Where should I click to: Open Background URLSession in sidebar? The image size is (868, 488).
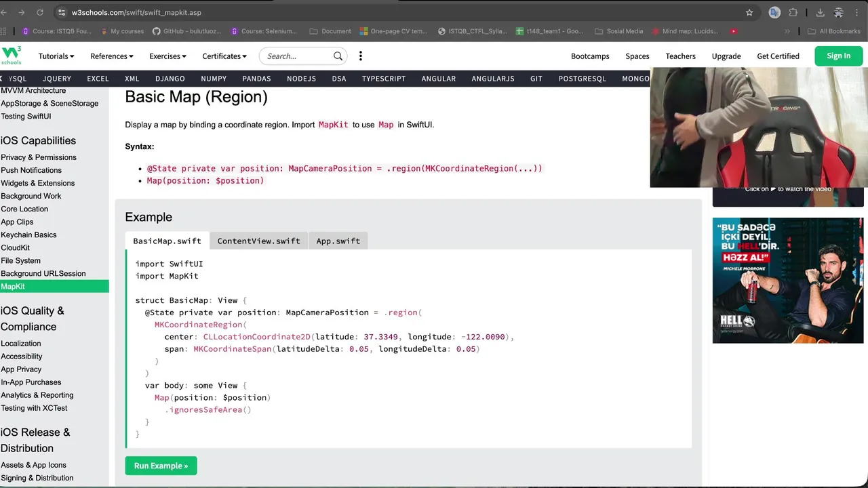click(x=43, y=273)
